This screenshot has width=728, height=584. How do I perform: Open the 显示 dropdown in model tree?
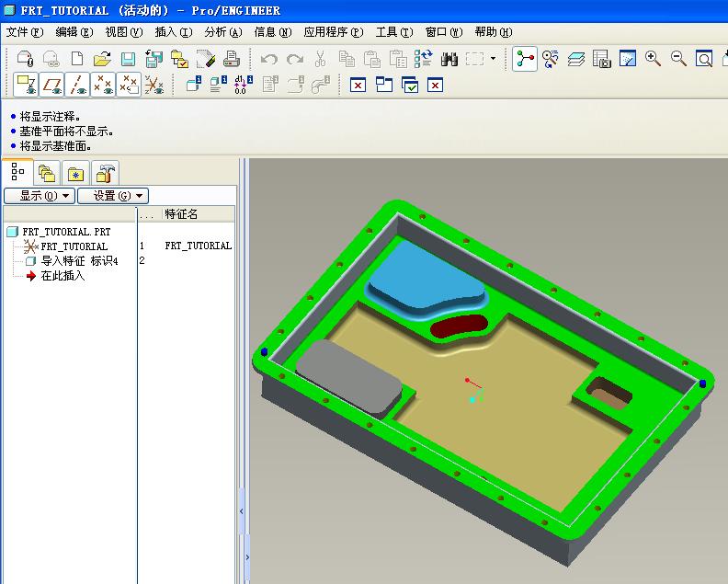(40, 196)
